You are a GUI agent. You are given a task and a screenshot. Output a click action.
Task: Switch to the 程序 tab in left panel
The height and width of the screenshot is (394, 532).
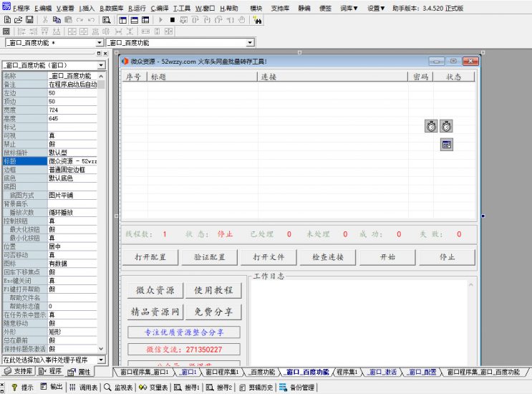(x=50, y=371)
